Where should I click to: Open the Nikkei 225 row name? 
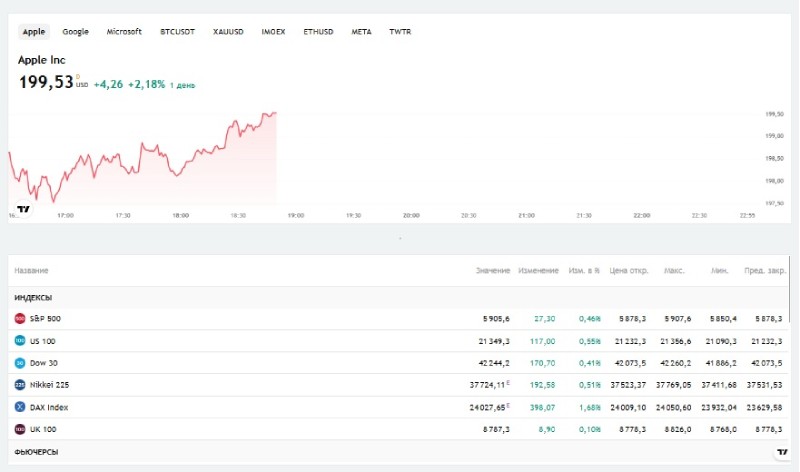click(x=49, y=385)
